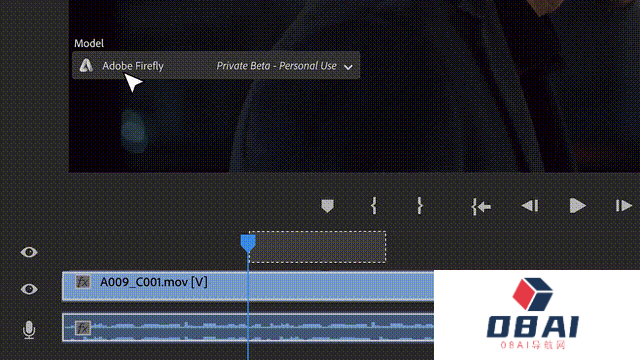Select the A009_C001.mov [V] clip
Image resolution: width=640 pixels, height=360 pixels.
(248, 286)
